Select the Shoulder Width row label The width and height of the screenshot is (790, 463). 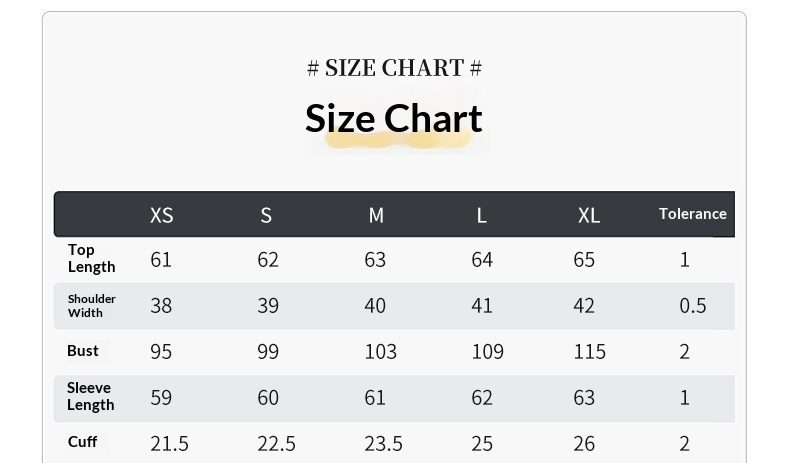pos(92,305)
